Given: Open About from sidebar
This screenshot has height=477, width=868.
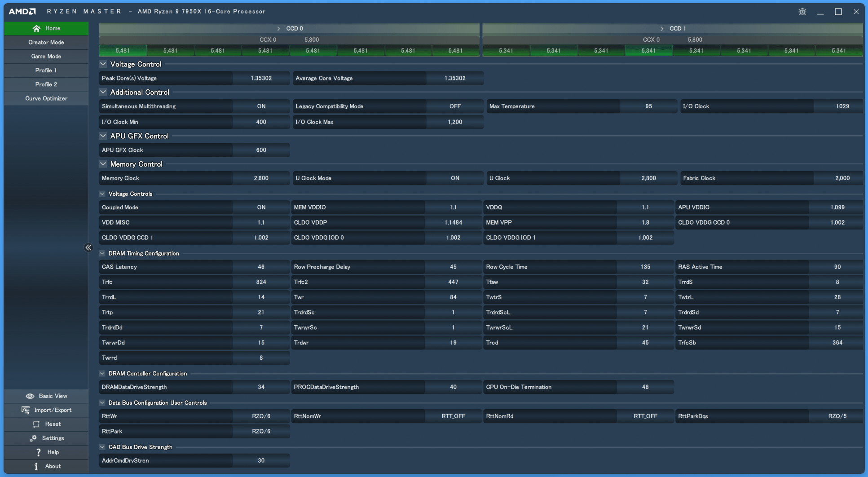Looking at the screenshot, I should (46, 466).
